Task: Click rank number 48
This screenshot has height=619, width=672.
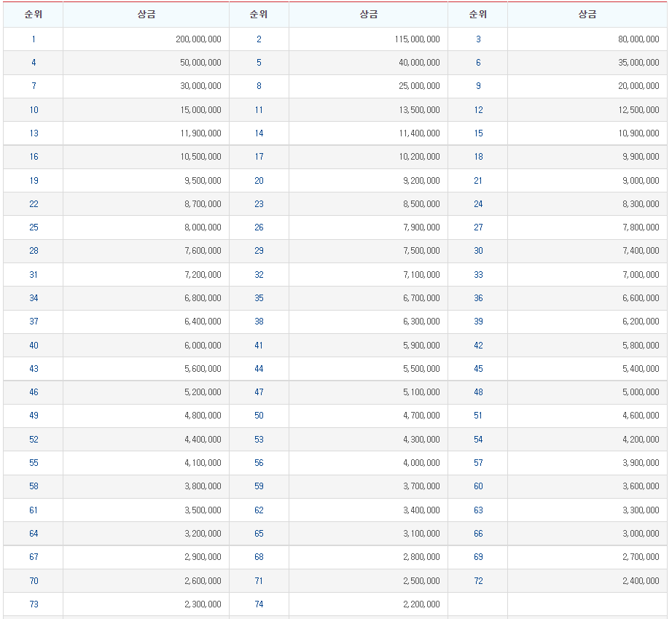Action: [478, 392]
